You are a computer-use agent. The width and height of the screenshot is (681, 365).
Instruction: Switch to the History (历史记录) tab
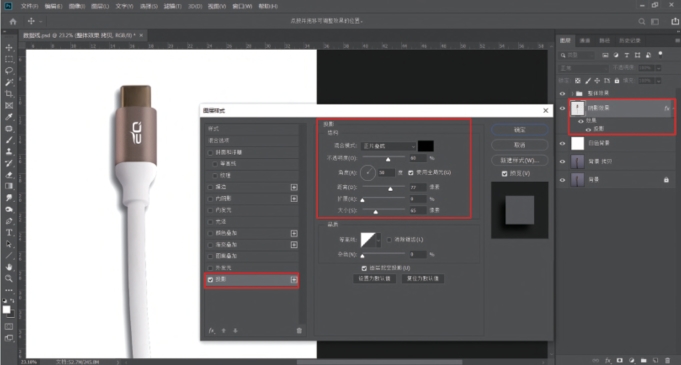pyautogui.click(x=629, y=40)
